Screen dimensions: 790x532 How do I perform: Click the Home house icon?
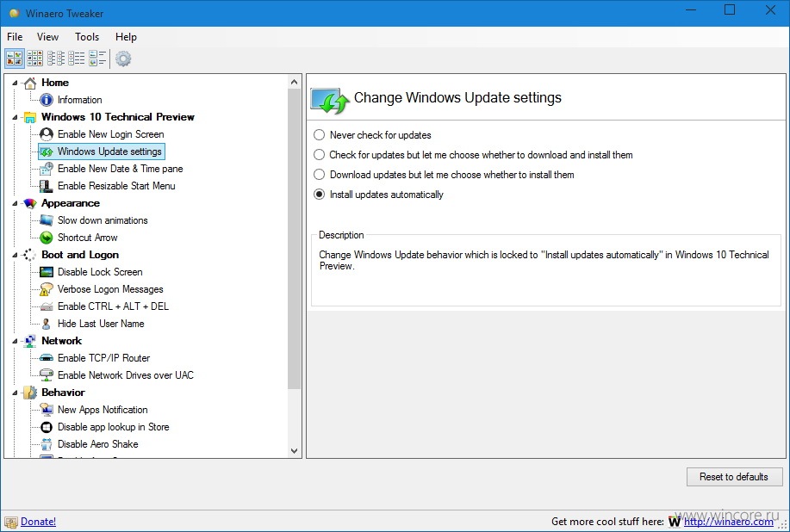click(x=30, y=83)
